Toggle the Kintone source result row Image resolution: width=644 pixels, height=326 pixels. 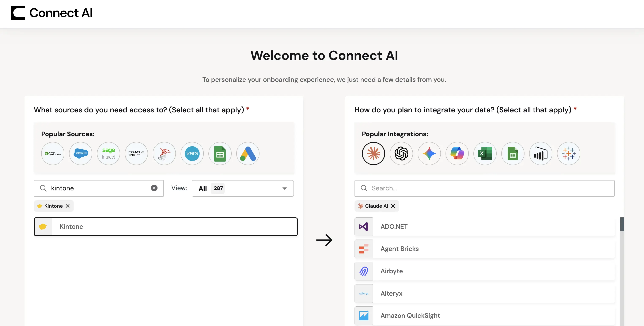[x=166, y=226]
